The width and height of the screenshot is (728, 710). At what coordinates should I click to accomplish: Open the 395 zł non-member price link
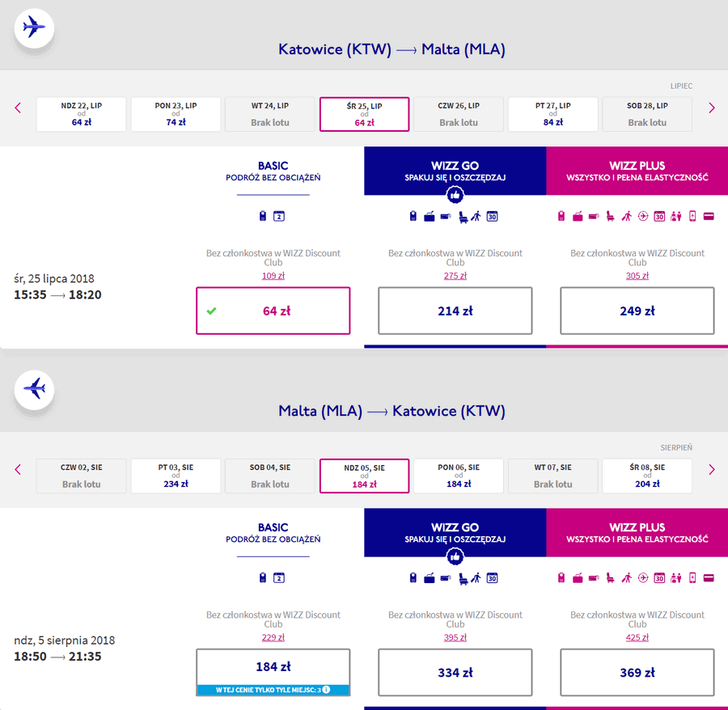(455, 637)
